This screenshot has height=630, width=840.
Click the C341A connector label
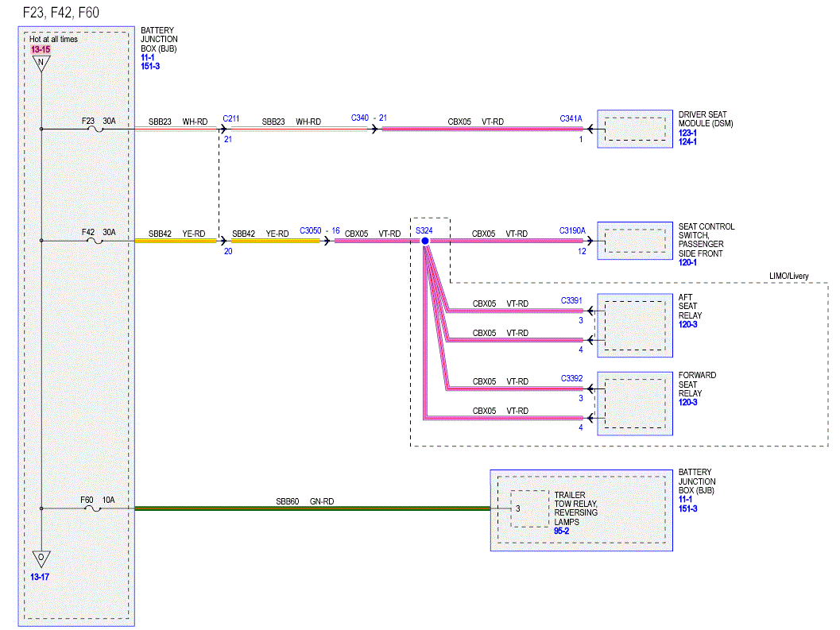pos(571,118)
